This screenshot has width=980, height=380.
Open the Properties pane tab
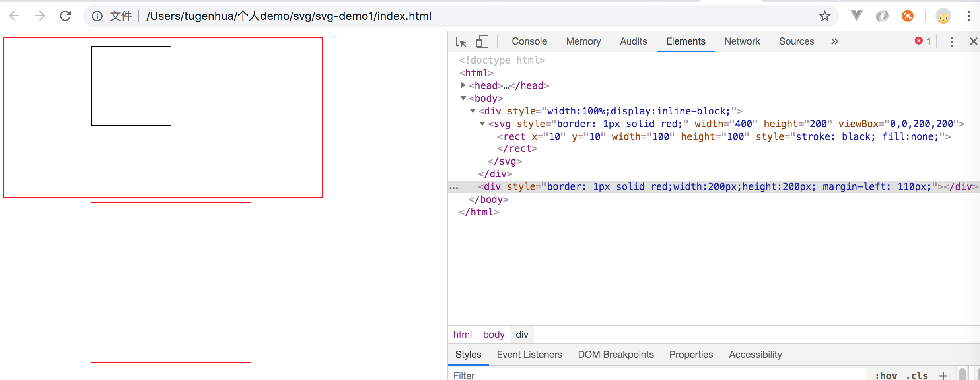691,355
